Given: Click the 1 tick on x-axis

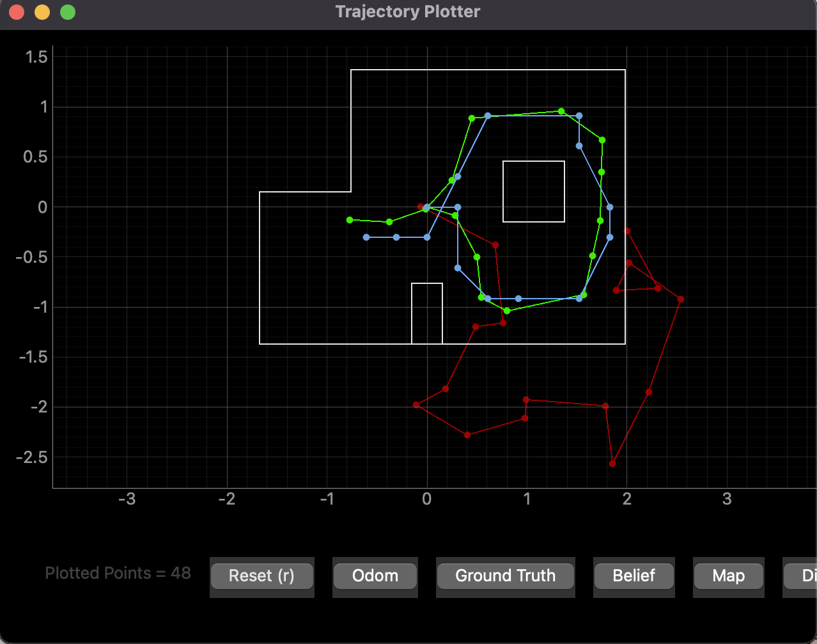Looking at the screenshot, I should pos(527,499).
